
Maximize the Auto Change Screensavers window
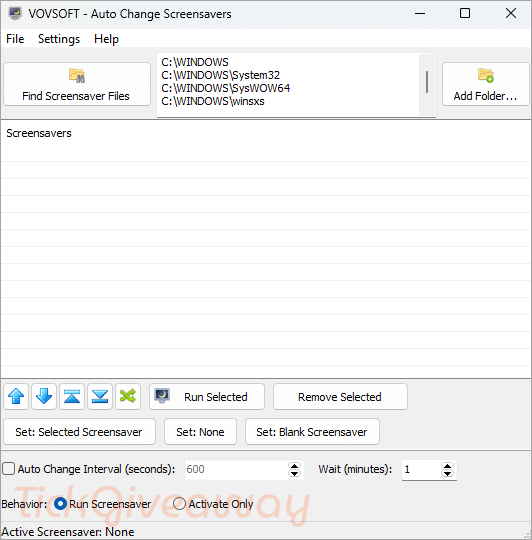click(x=465, y=13)
